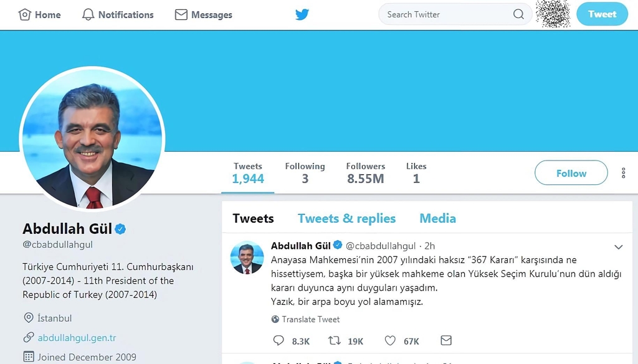Screen dimensions: 638x364
Task: Reply to the tweet via speech bubble icon
Action: click(x=279, y=340)
